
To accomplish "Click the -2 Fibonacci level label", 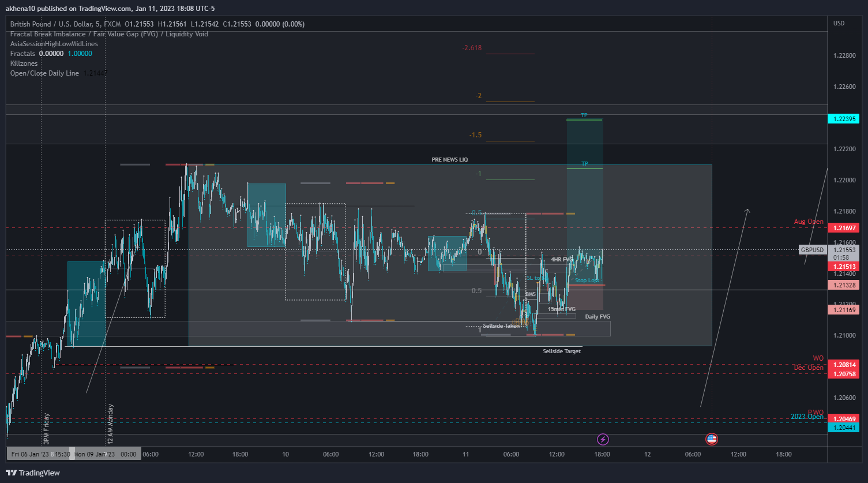I will coord(478,96).
